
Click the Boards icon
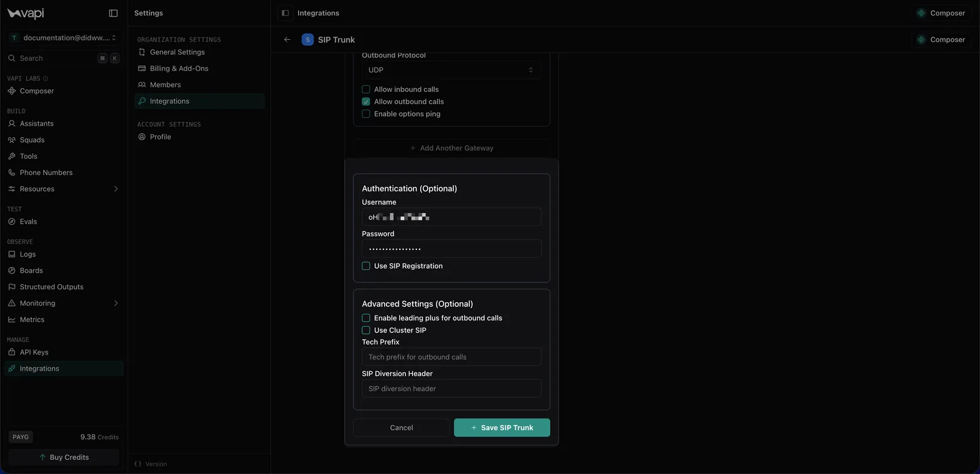(12, 271)
